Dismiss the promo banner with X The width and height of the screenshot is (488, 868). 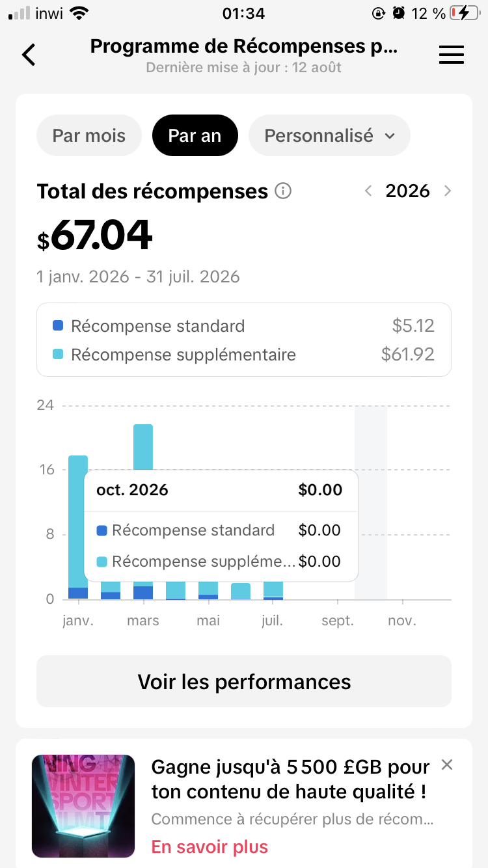447,765
